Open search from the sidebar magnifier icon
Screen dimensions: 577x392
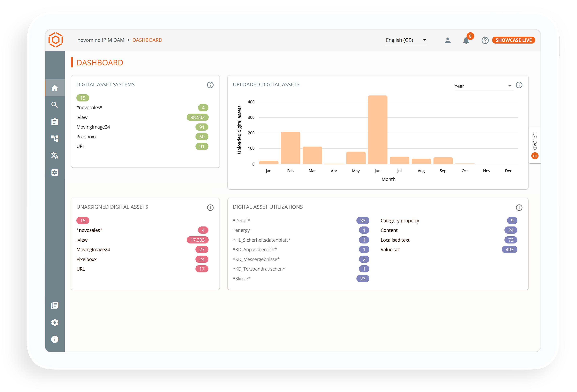55,105
